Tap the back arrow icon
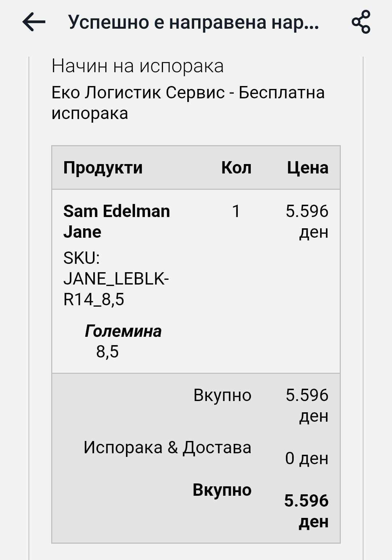 pyautogui.click(x=34, y=22)
